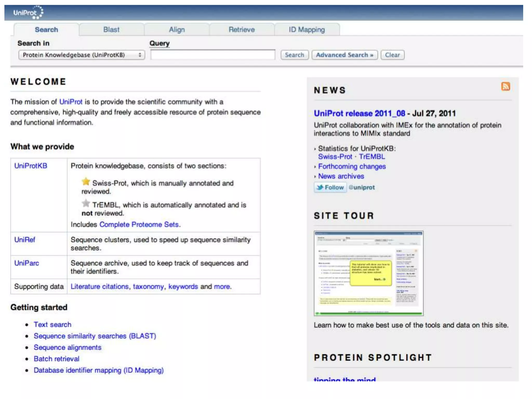Viewport: 532px width, 399px height.
Task: Follow the Complete Proteome Sets link
Action: tap(139, 224)
